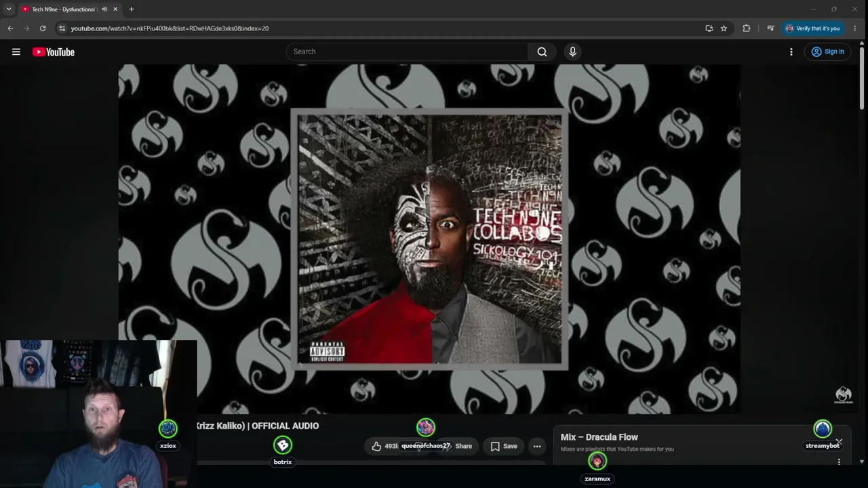Expand the tab search dropdown

coord(9,9)
